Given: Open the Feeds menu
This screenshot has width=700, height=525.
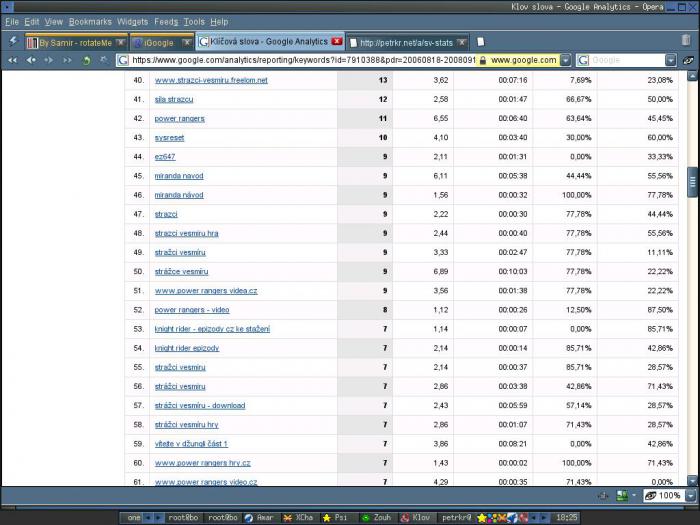Looking at the screenshot, I should tap(166, 21).
